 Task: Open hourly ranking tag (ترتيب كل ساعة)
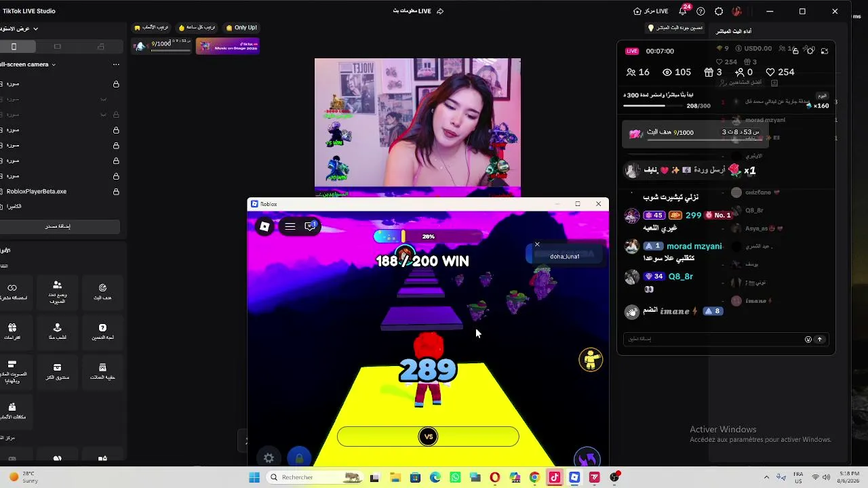pyautogui.click(x=197, y=28)
